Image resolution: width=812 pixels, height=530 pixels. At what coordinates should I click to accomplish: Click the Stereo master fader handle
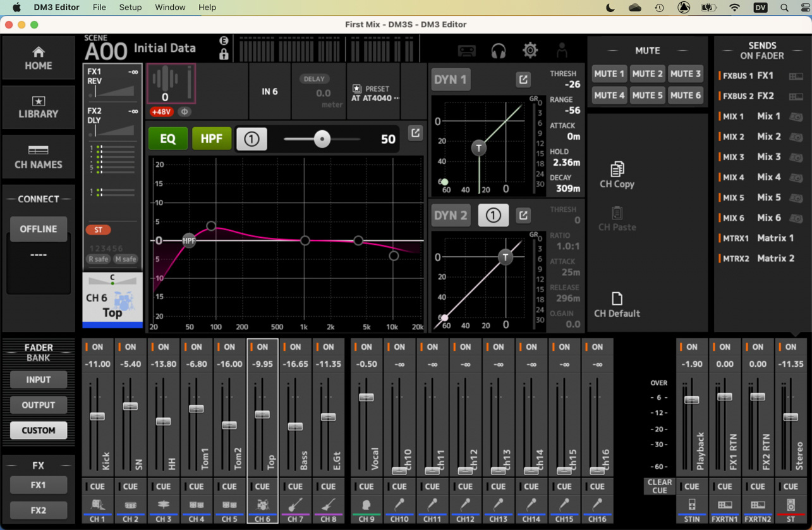pos(791,417)
